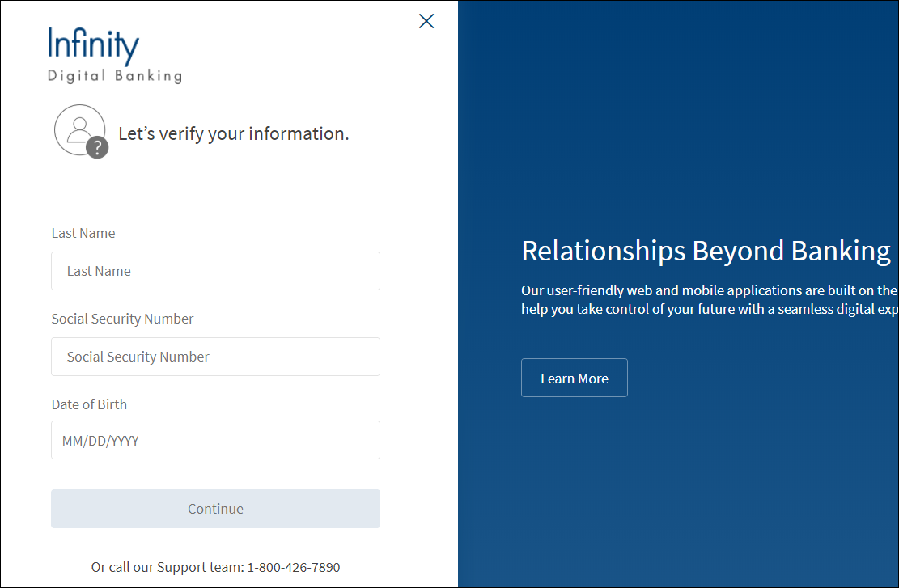Click the "Relationships Beyond Banking" headline
Image resolution: width=899 pixels, height=588 pixels.
(x=706, y=251)
